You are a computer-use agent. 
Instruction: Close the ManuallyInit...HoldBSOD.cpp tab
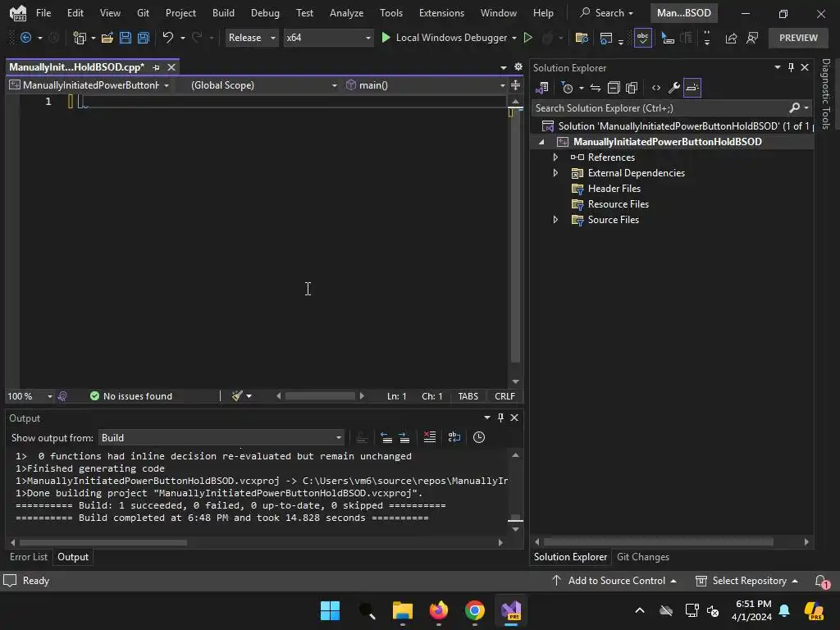tap(171, 67)
